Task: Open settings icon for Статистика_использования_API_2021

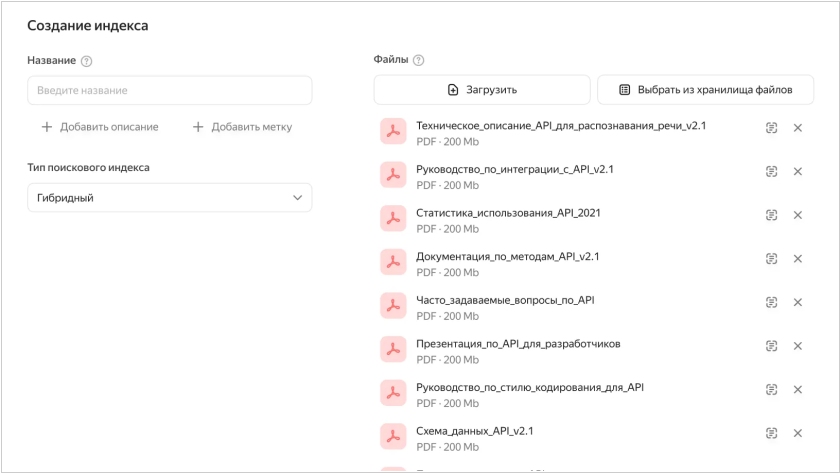Action: (771, 215)
